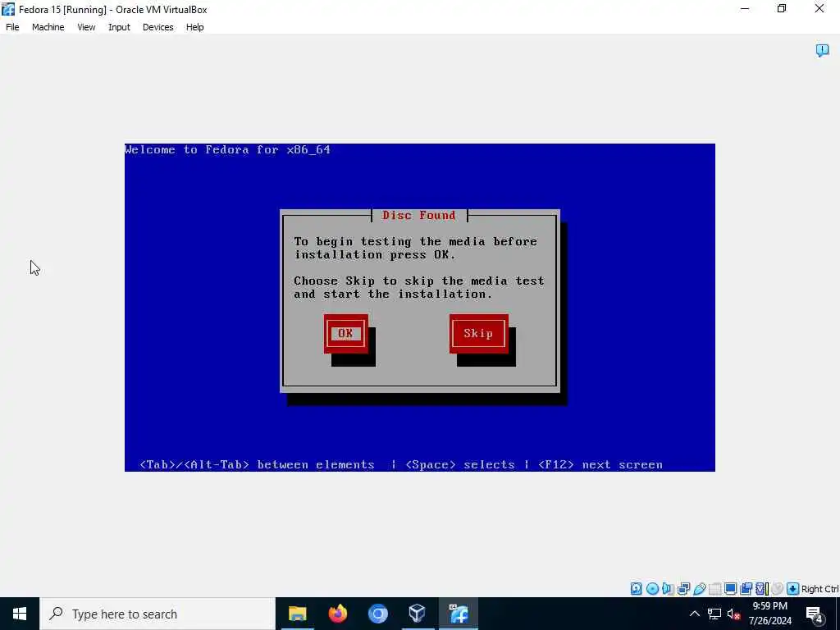Open the Windows Start menu
This screenshot has height=630, width=840.
[x=20, y=614]
